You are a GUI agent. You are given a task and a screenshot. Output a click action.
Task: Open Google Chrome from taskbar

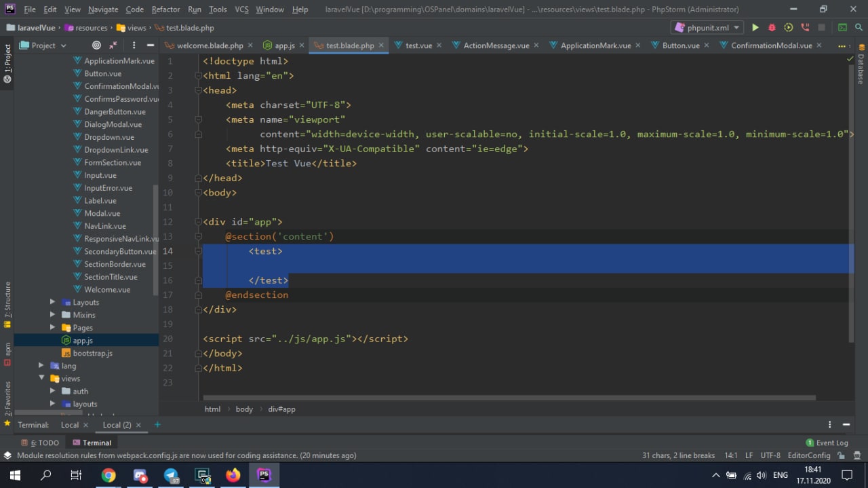point(108,475)
